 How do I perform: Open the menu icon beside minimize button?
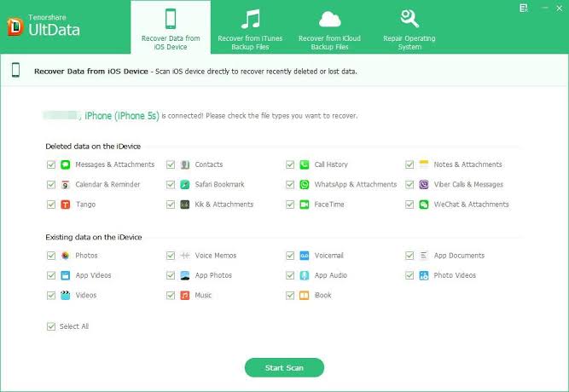pos(523,8)
